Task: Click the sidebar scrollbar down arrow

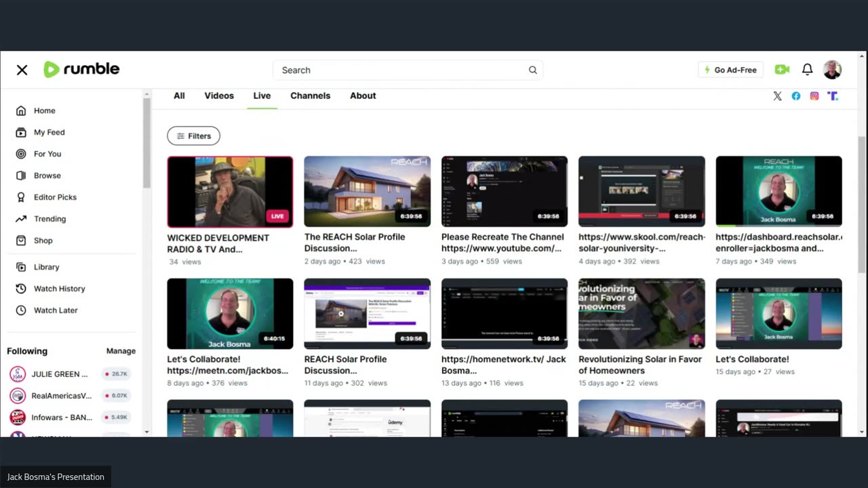Action: [x=146, y=432]
